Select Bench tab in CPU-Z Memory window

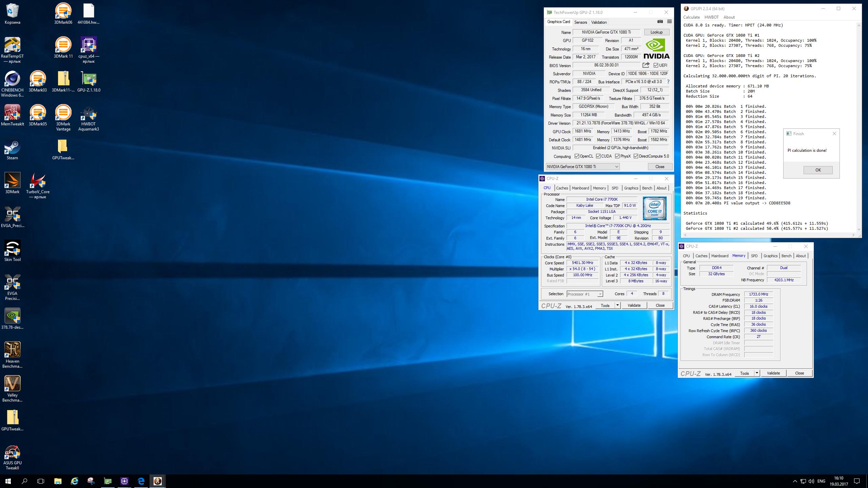pyautogui.click(x=786, y=256)
